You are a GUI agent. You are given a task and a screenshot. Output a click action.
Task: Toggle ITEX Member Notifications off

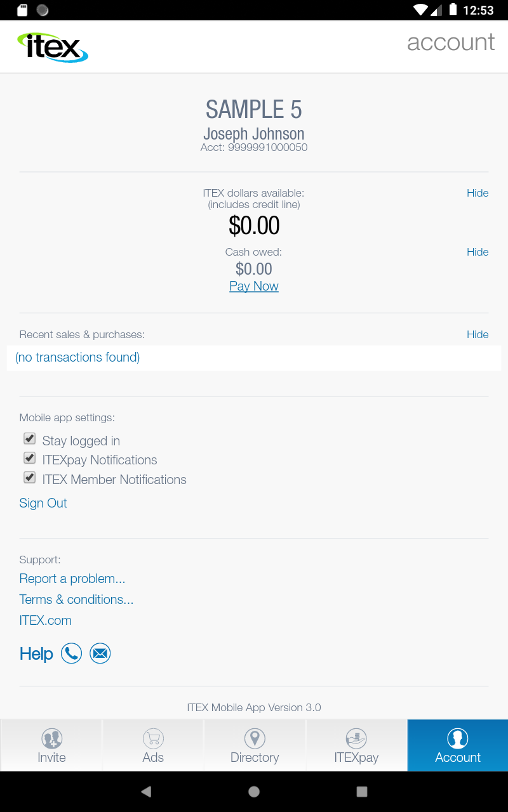pyautogui.click(x=29, y=477)
